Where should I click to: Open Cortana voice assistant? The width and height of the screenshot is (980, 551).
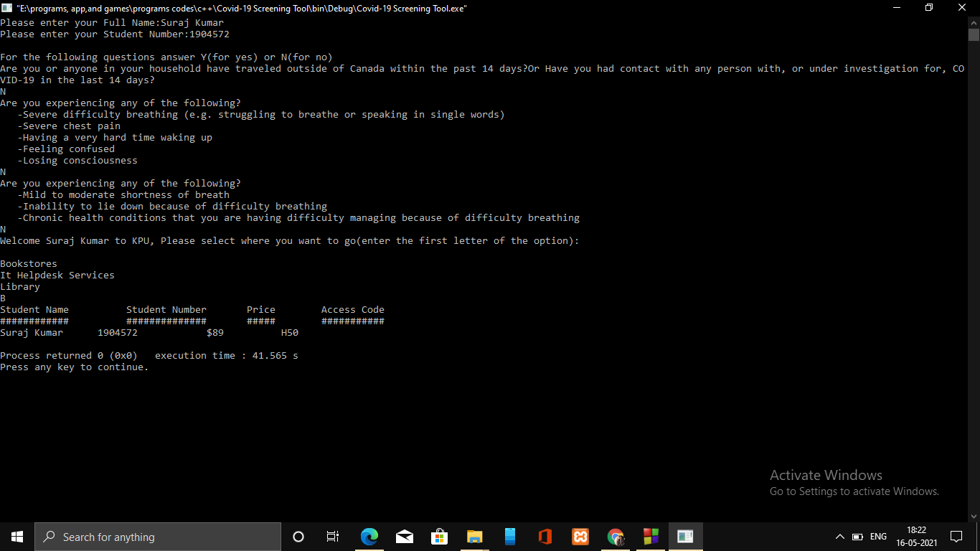tap(298, 536)
